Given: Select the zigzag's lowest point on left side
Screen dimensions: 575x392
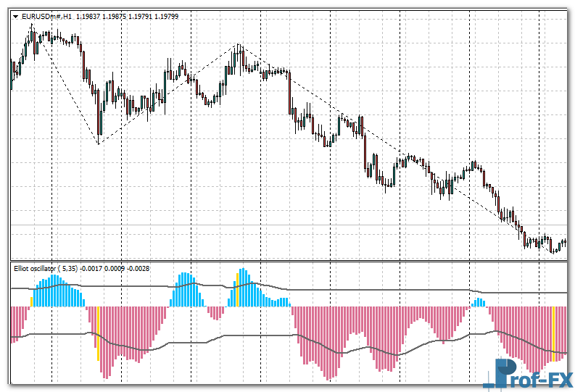Looking at the screenshot, I should point(99,143).
